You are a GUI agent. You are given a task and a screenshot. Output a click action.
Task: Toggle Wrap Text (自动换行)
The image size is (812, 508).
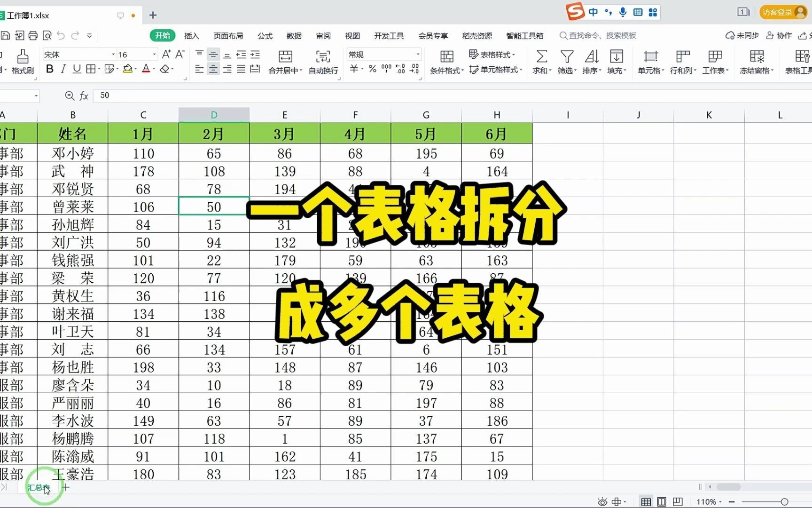tap(323, 62)
